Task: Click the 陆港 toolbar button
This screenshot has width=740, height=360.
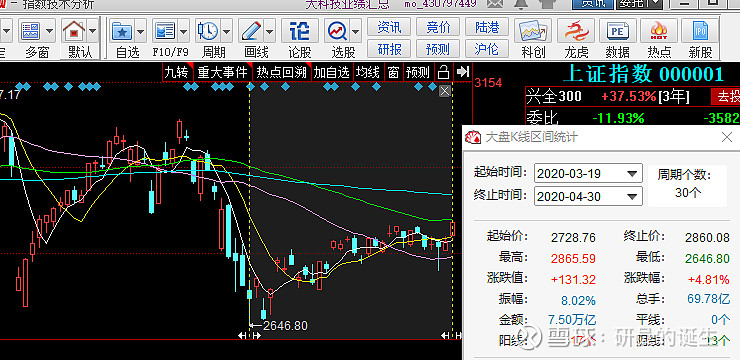Action: 487,27
